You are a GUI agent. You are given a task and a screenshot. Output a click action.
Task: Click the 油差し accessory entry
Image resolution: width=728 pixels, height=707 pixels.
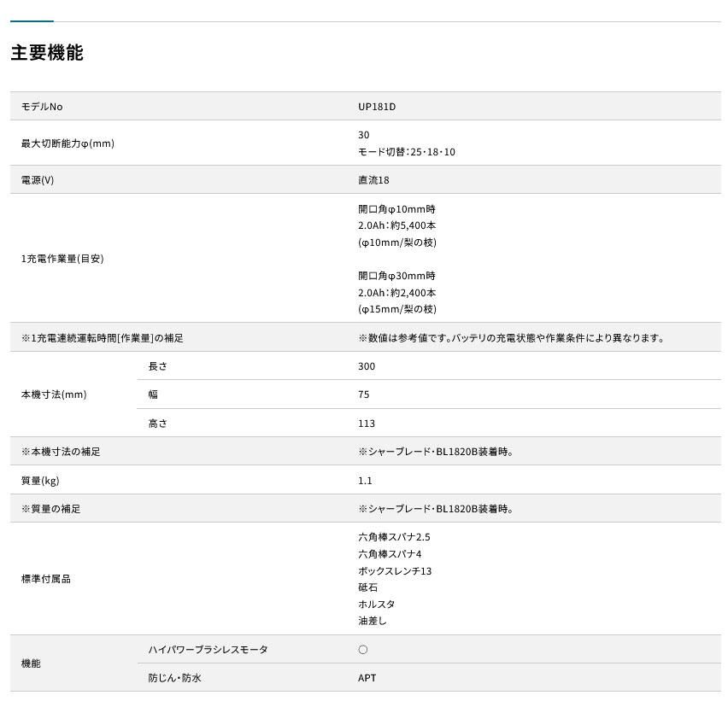pos(373,620)
